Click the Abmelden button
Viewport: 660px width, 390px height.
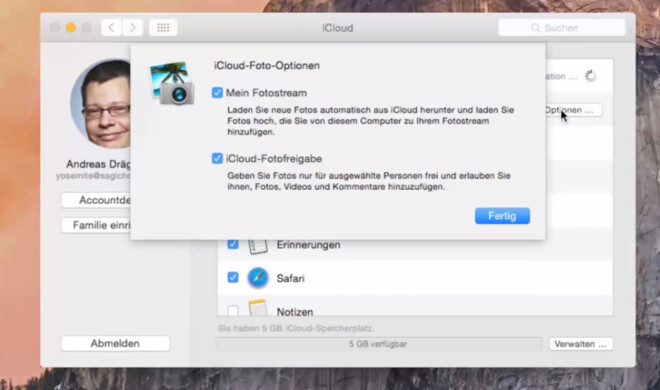point(115,343)
